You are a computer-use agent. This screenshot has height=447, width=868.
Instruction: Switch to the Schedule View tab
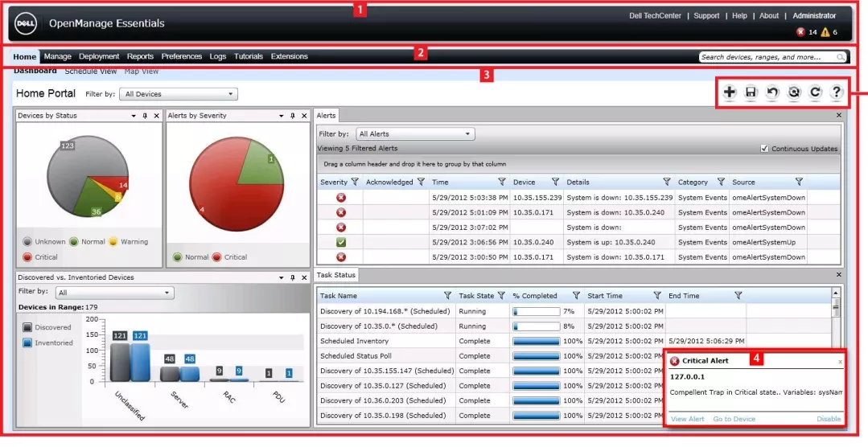point(91,72)
